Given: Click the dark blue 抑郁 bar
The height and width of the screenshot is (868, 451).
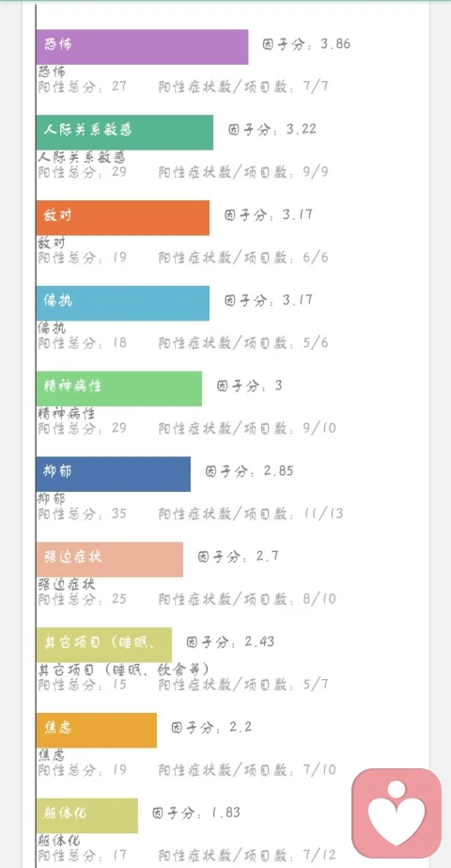Looking at the screenshot, I should [x=114, y=474].
